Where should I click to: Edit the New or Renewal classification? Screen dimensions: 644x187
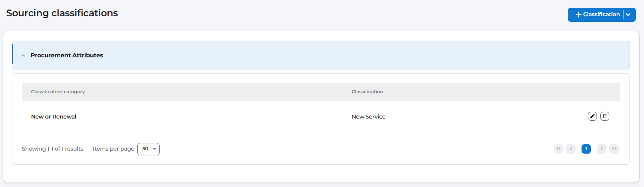click(592, 116)
